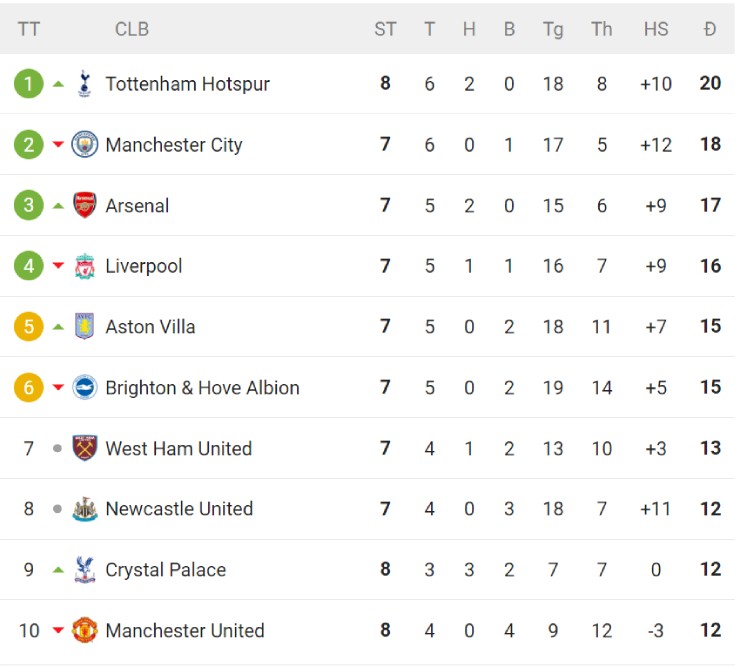Sort table by the HS column header

click(656, 29)
